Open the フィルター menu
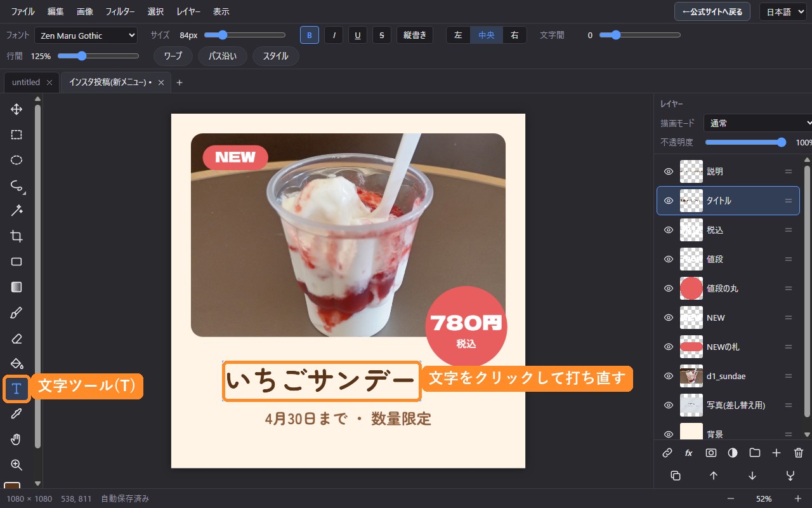This screenshot has height=508, width=812. point(120,12)
